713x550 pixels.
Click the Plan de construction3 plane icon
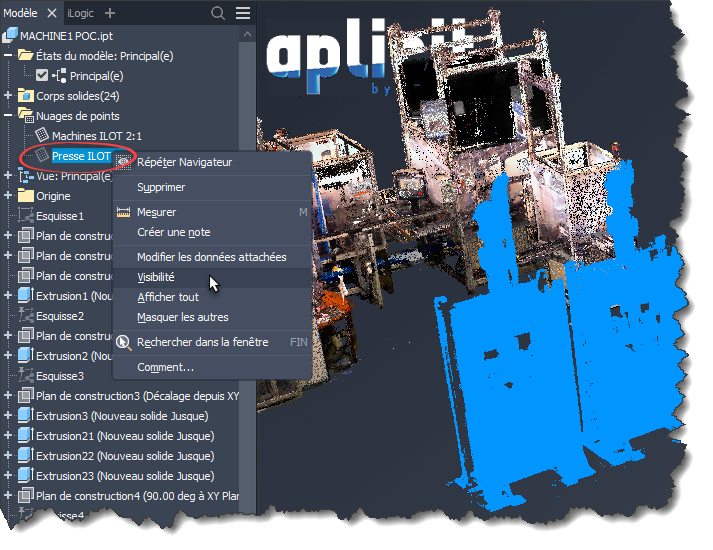point(25,396)
